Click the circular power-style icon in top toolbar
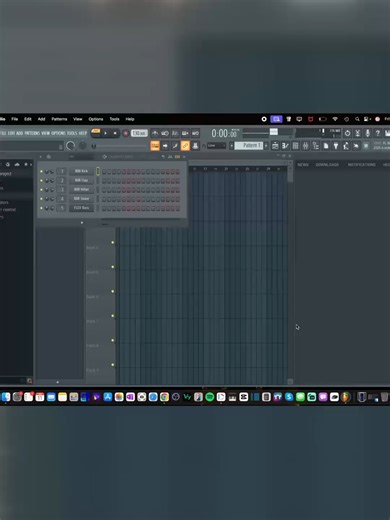 pyautogui.click(x=347, y=133)
